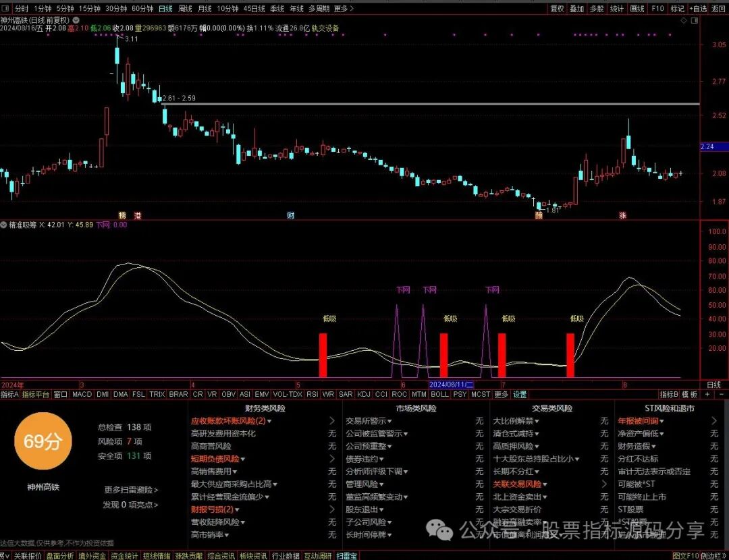Click the 标记 toolbar button
Screen dimensions: 729x560
[678, 8]
